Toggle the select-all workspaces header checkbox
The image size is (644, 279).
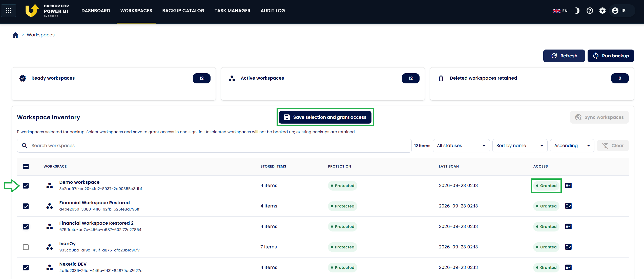click(x=26, y=166)
